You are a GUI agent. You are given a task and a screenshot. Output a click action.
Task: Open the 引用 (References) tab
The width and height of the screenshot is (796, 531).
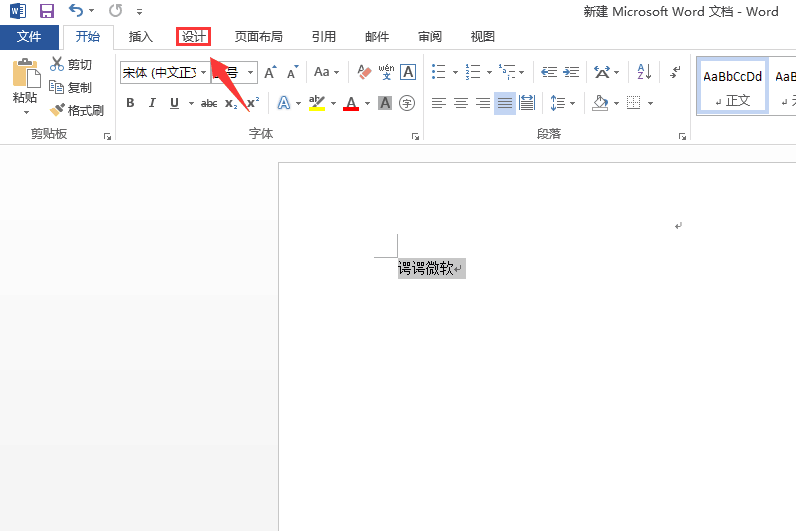click(x=324, y=37)
